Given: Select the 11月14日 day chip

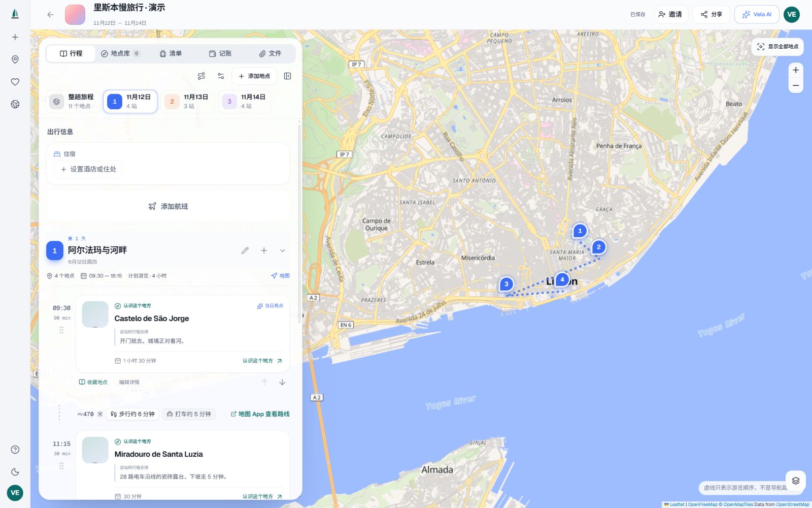Looking at the screenshot, I should click(x=245, y=101).
